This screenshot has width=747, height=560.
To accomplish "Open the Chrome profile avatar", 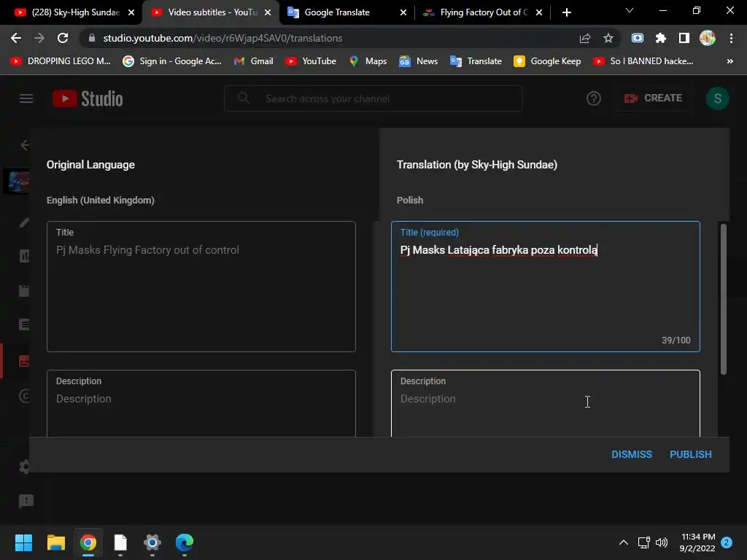I will pos(708,38).
